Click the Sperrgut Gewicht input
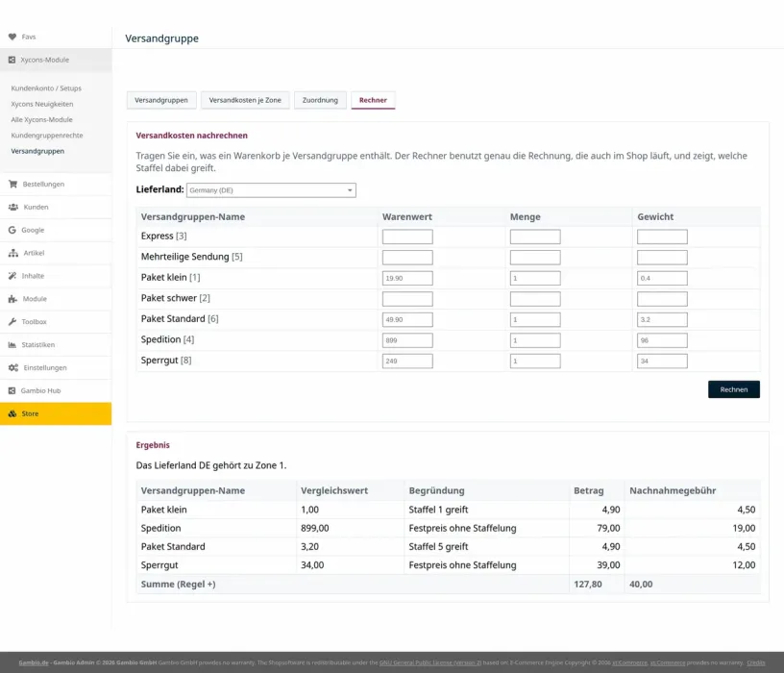The image size is (784, 673). click(x=662, y=361)
